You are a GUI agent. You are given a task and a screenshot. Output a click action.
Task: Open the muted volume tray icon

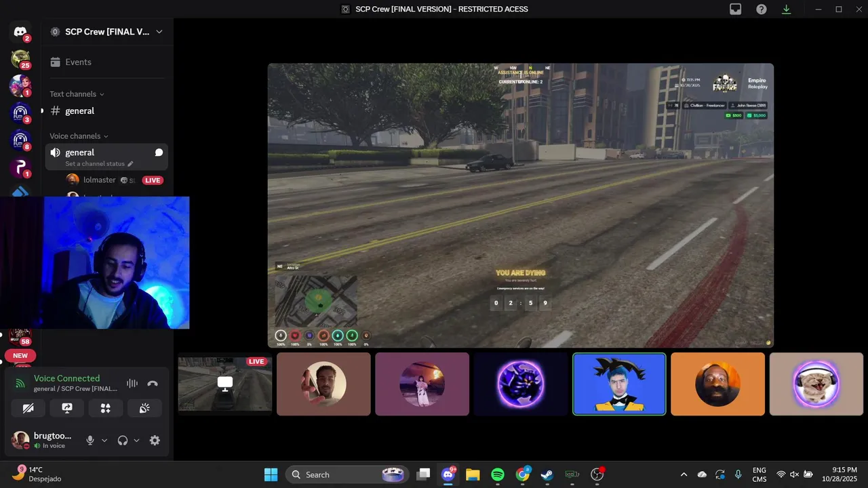coord(794,474)
